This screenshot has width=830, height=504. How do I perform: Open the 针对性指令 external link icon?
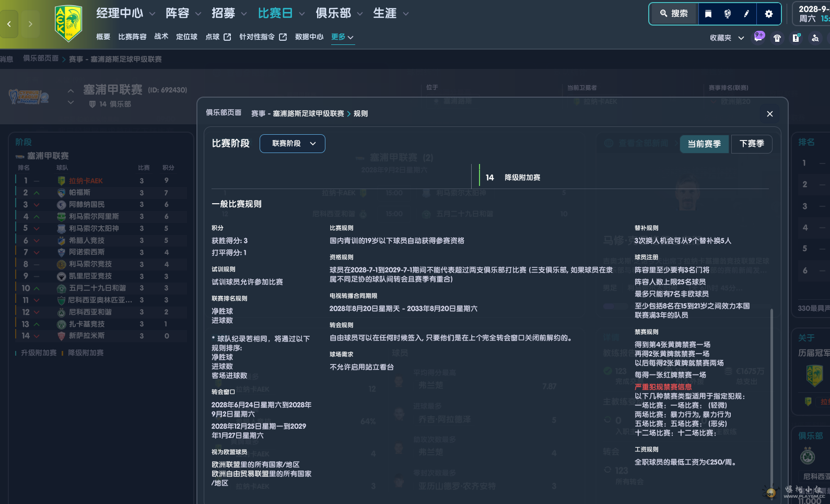283,37
